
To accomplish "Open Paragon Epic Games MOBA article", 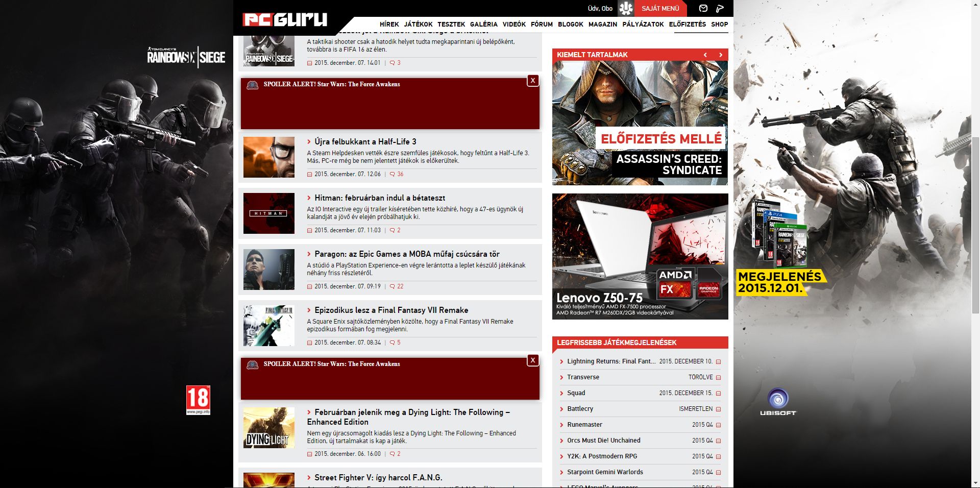I will click(x=407, y=254).
